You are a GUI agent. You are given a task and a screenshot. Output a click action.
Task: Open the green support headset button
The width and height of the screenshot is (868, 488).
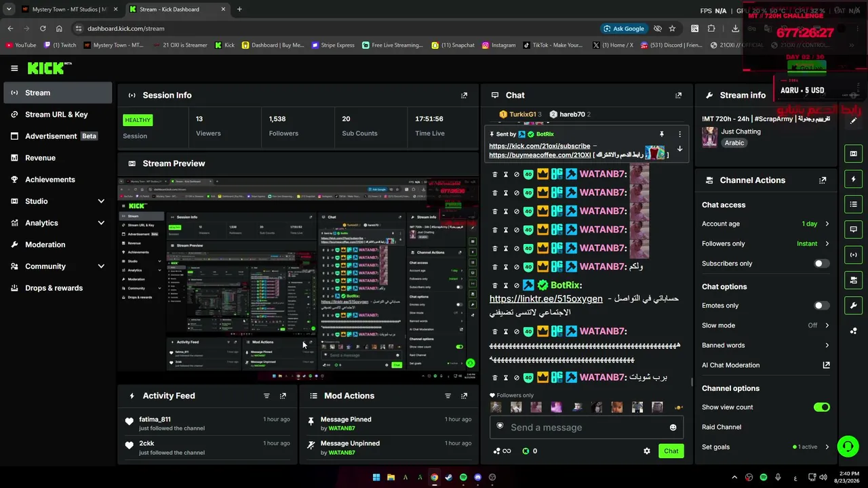pyautogui.click(x=848, y=446)
